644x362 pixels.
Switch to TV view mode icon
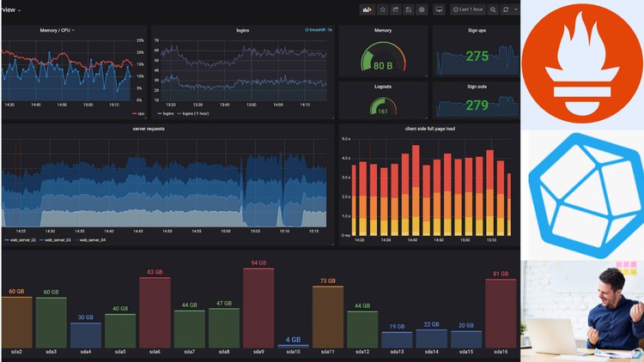pyautogui.click(x=439, y=9)
